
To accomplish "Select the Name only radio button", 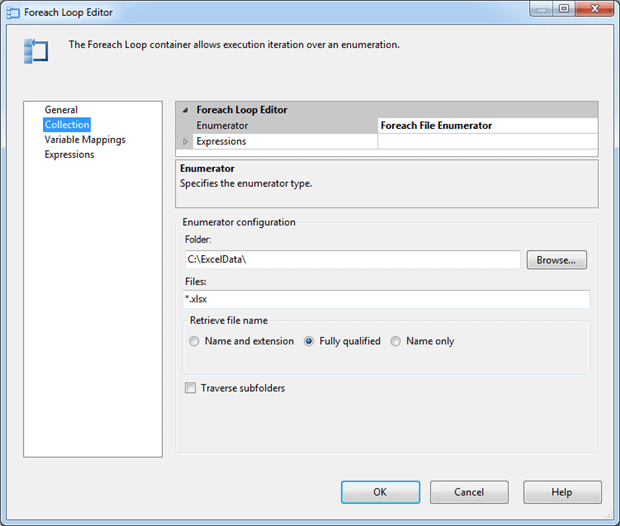I will click(395, 341).
